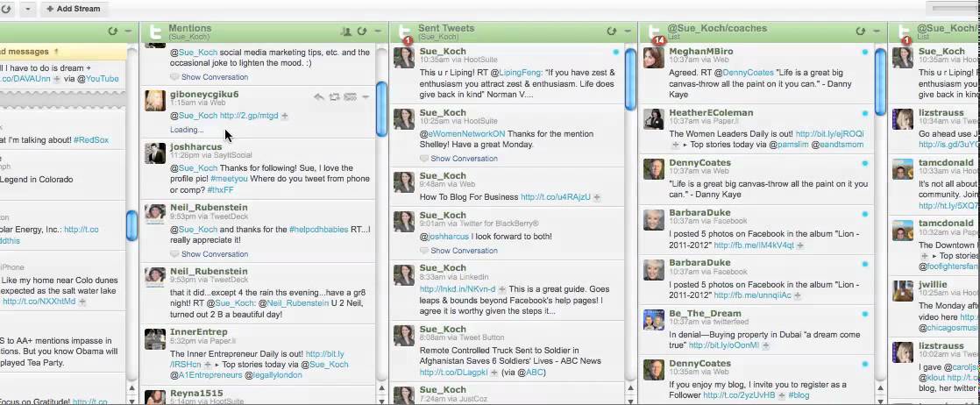Expand plus icon beside co/DAVAUnn link

(57, 80)
